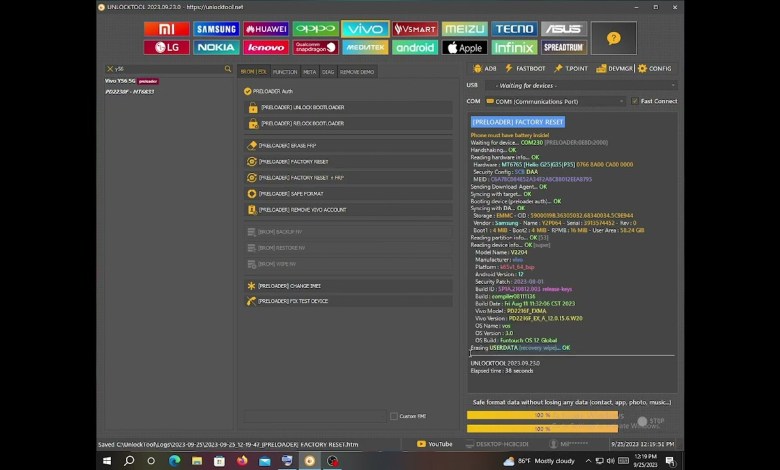
Task: Switch to the REMOVE DEMO tab
Action: point(357,72)
